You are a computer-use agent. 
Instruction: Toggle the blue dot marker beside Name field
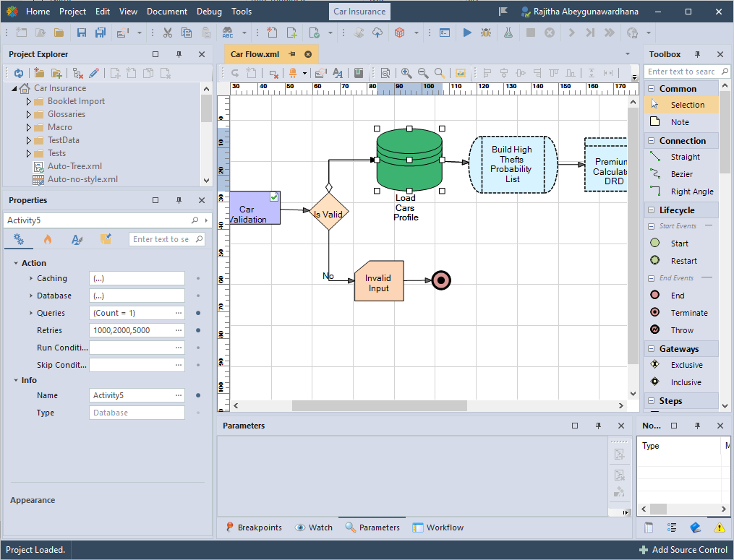click(198, 395)
